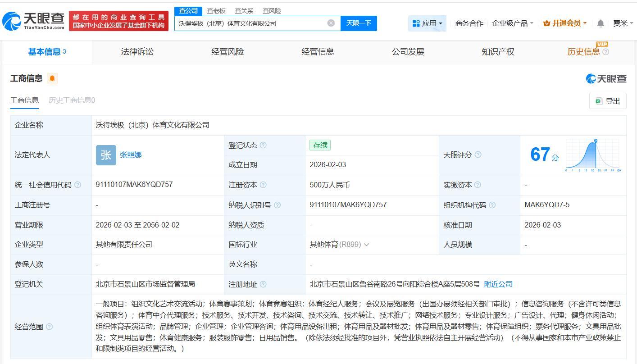The width and height of the screenshot is (637, 364).
Task: Clear the search box text
Action: (x=331, y=23)
